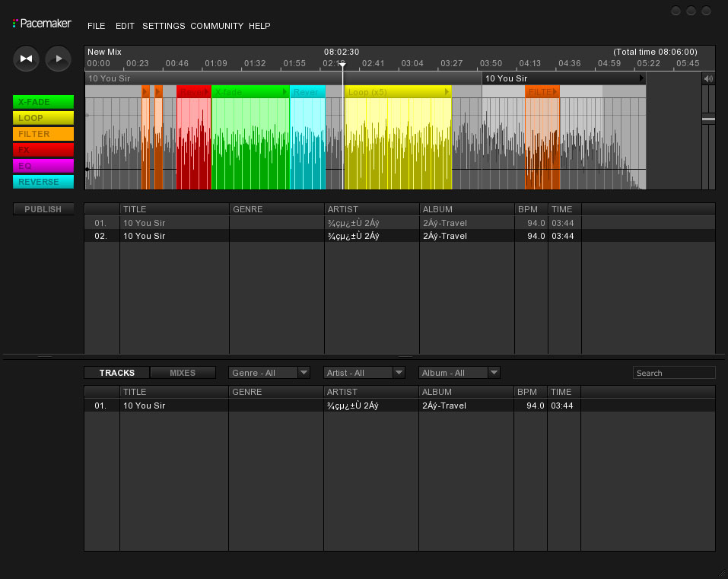Select the FILTER effect

tap(43, 134)
